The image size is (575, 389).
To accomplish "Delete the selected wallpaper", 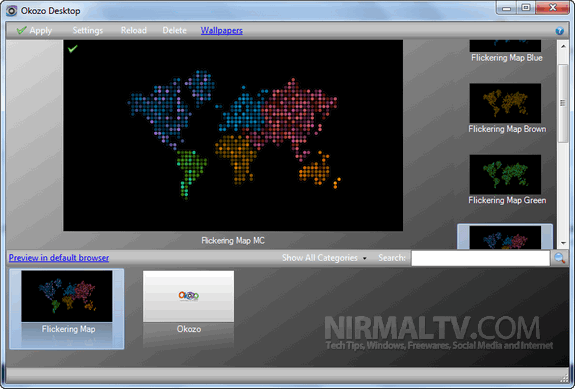I will [x=174, y=30].
